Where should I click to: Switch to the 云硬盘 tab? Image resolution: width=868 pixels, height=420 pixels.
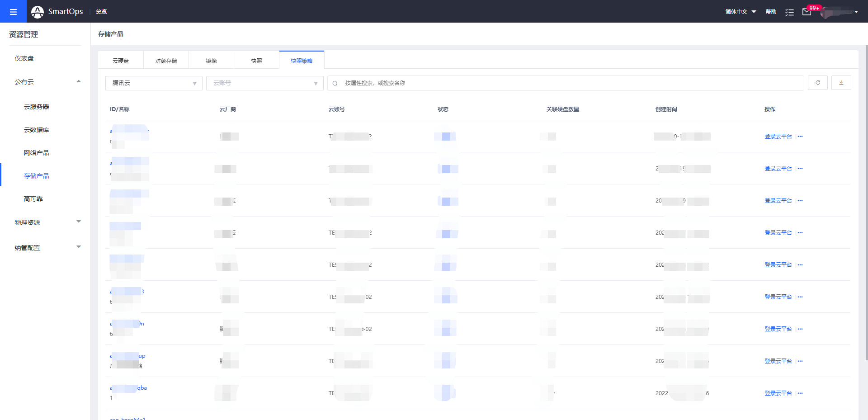(121, 61)
